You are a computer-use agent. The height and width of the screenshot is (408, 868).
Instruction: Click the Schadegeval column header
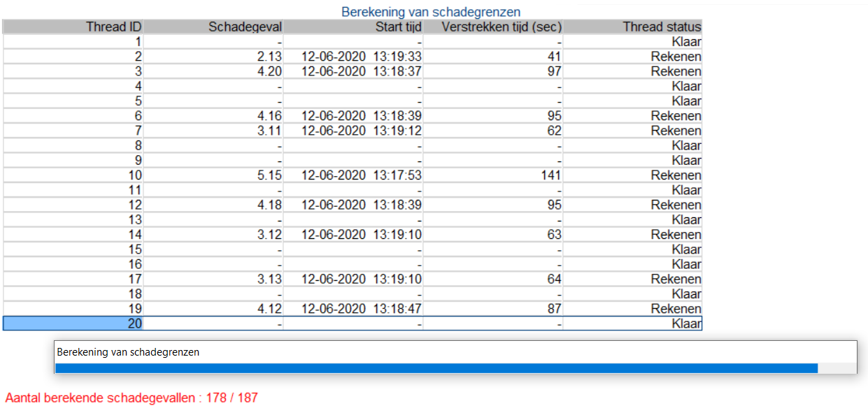(x=214, y=27)
